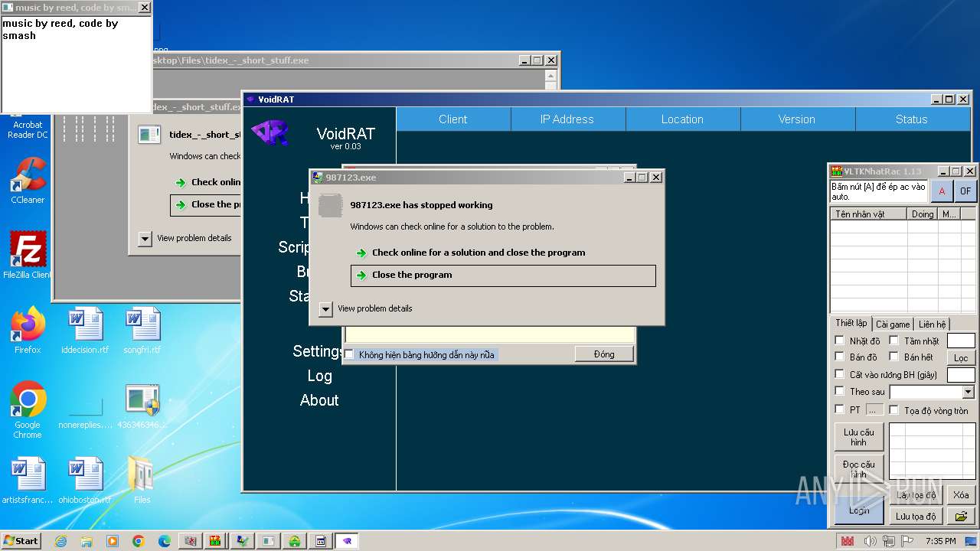This screenshot has height=551, width=980.
Task: Click the Đóng button
Action: [x=604, y=354]
